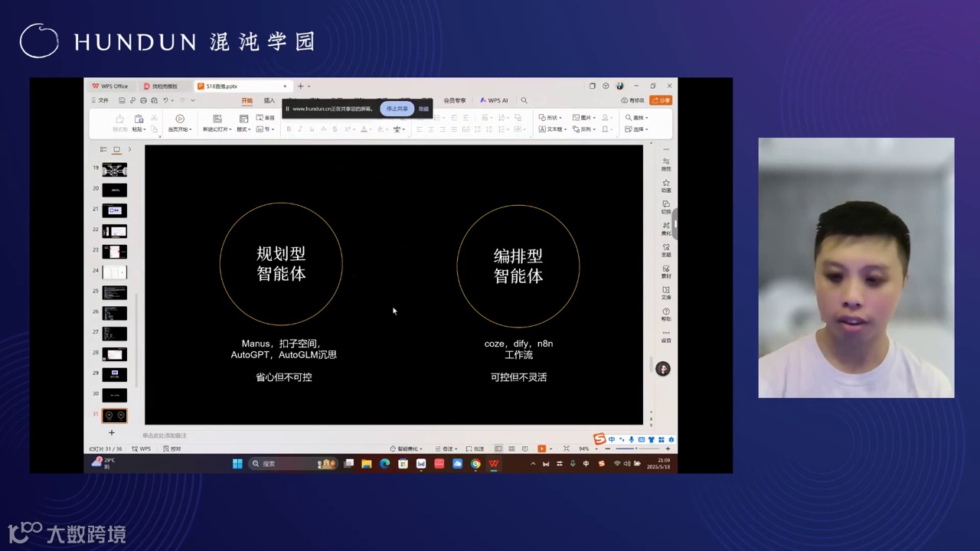
Task: Open the 帮助 help side panel
Action: click(666, 314)
